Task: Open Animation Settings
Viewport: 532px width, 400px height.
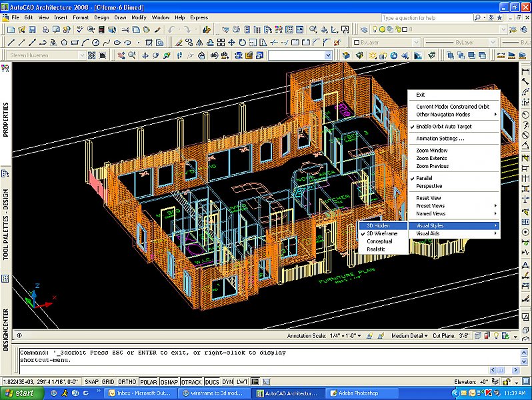Action: [x=454, y=139]
